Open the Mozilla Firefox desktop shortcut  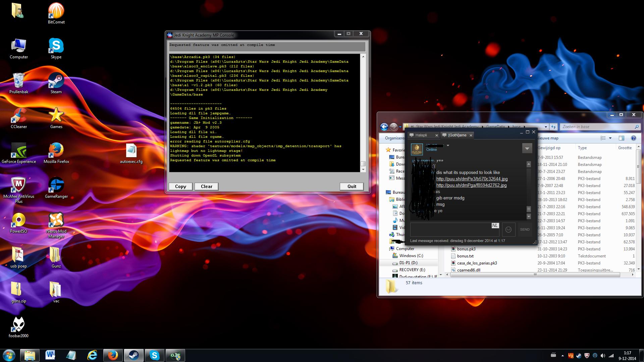click(x=56, y=153)
